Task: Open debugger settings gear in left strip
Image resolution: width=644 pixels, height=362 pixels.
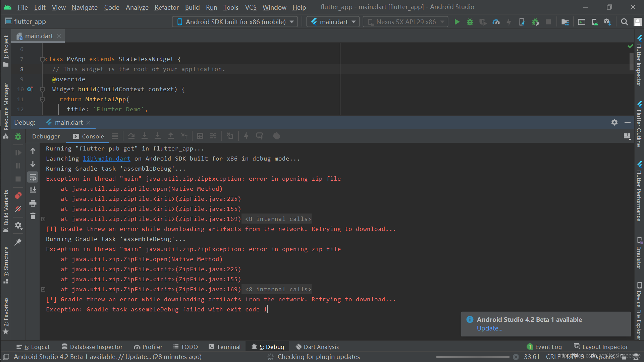Action: 18,226
